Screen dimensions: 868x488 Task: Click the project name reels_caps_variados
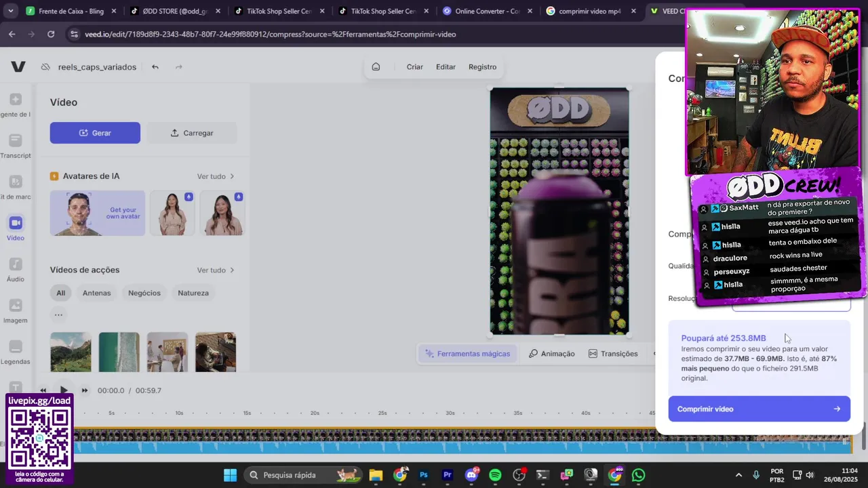point(97,66)
